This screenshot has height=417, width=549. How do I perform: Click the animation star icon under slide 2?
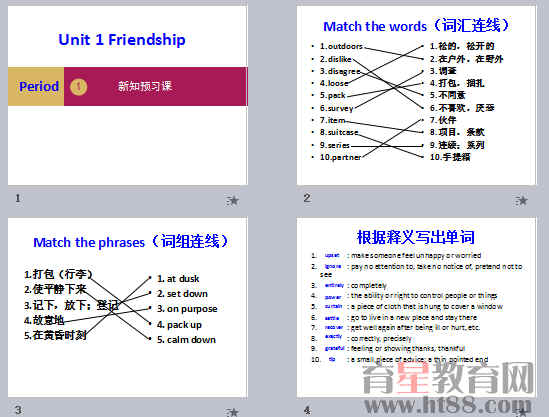(521, 200)
